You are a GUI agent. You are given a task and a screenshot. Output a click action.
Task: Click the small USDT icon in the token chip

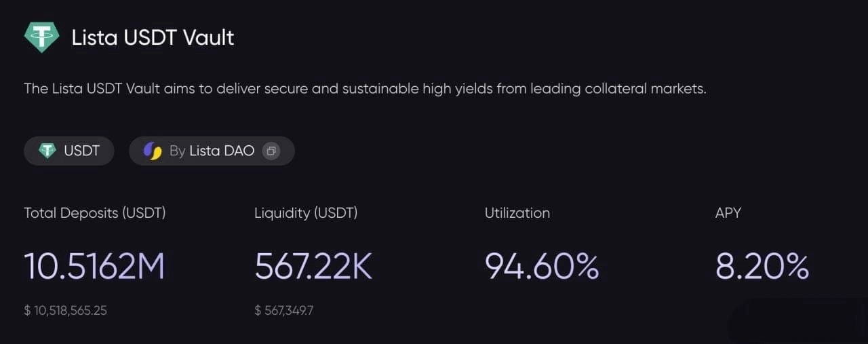tap(47, 151)
